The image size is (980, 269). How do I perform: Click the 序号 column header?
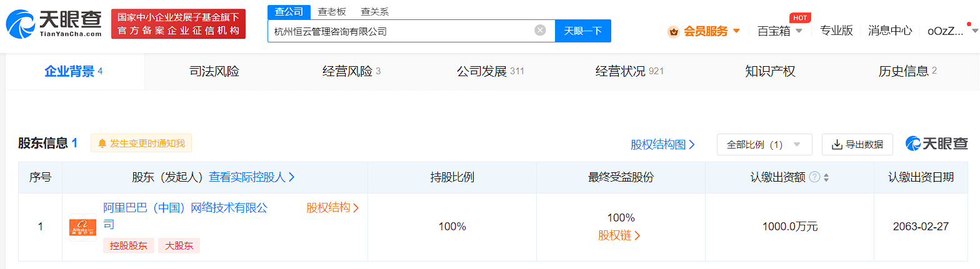click(40, 177)
